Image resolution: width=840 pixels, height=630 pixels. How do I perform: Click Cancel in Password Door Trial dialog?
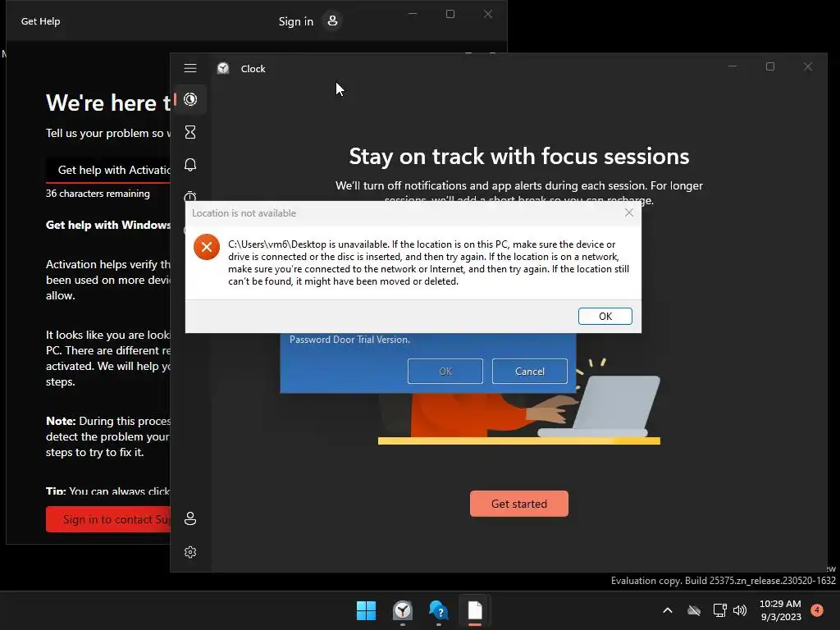(529, 372)
